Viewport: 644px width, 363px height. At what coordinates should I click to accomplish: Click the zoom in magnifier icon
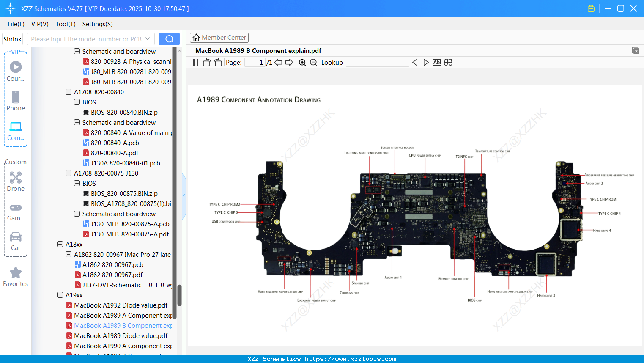pos(302,63)
